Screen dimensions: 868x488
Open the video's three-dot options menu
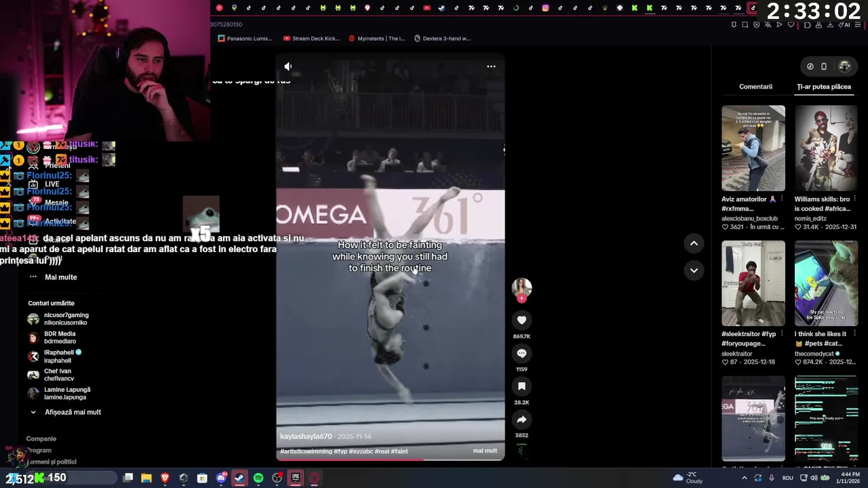(x=491, y=66)
